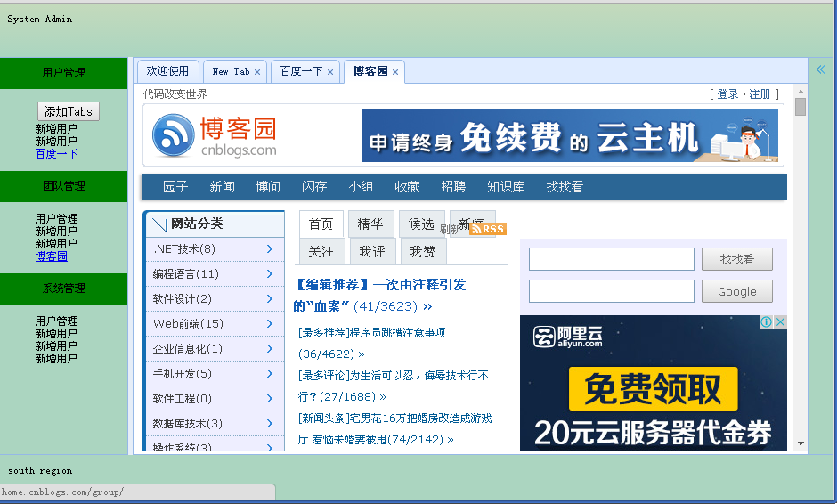
Task: Click the vertical scrollbar thumb
Action: 800,107
